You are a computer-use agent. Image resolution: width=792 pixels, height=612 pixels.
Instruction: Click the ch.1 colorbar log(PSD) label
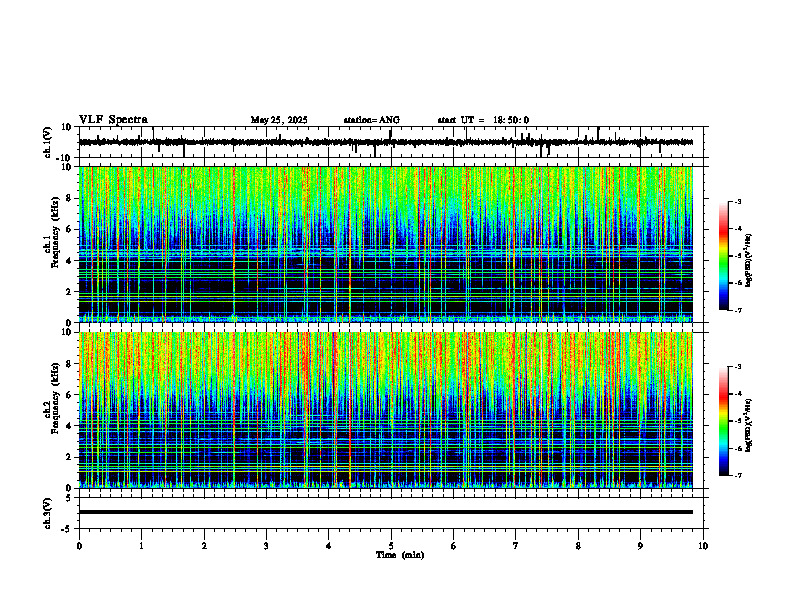748,260
